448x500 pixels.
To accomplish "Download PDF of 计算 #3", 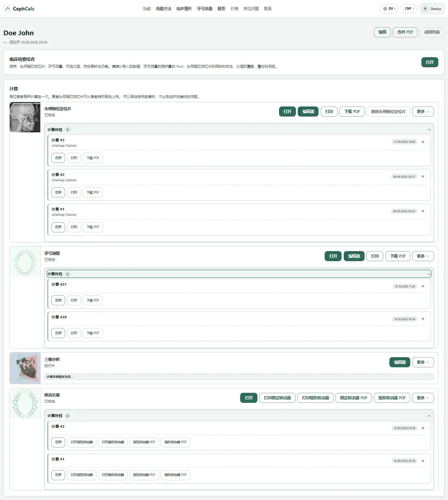I will point(93,158).
